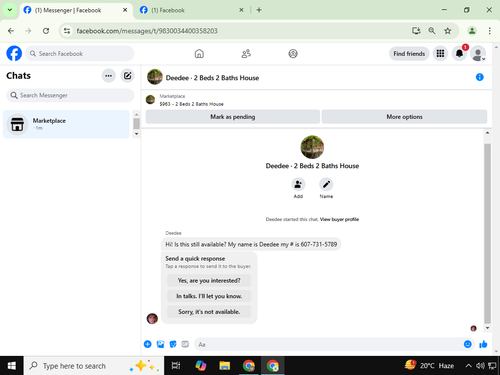
Task: Send quick response Yes, are you interested?
Action: coord(209,281)
